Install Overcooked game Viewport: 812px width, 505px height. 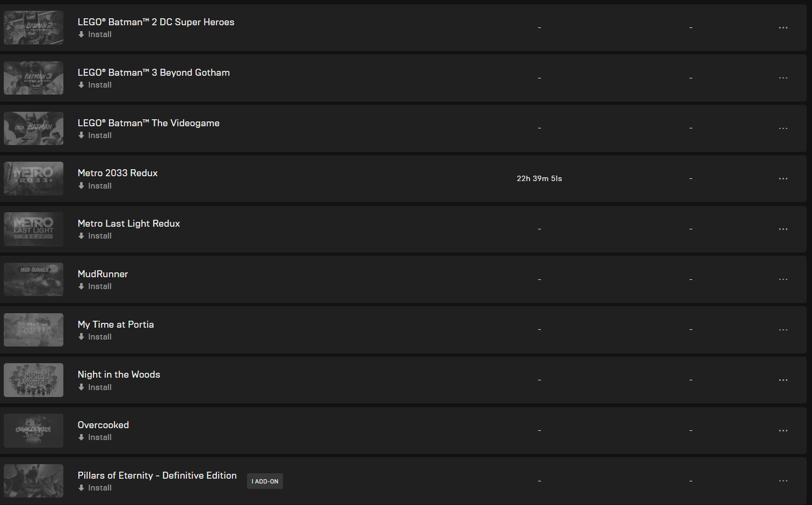[95, 437]
